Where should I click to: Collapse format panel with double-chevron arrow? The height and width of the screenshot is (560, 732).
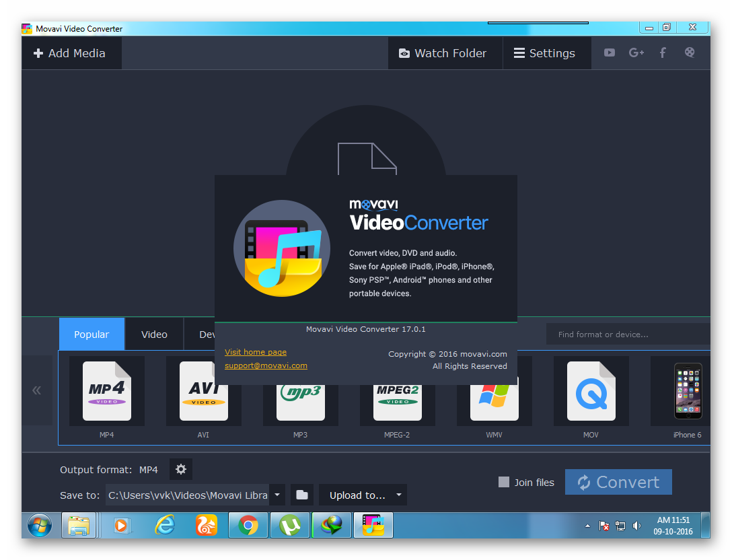pyautogui.click(x=37, y=390)
